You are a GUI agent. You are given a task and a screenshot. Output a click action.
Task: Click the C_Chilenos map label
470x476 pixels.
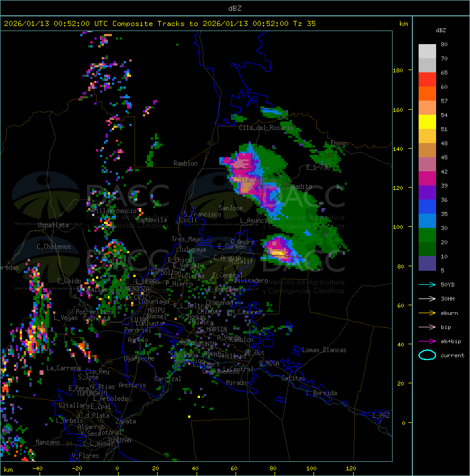pyautogui.click(x=54, y=246)
